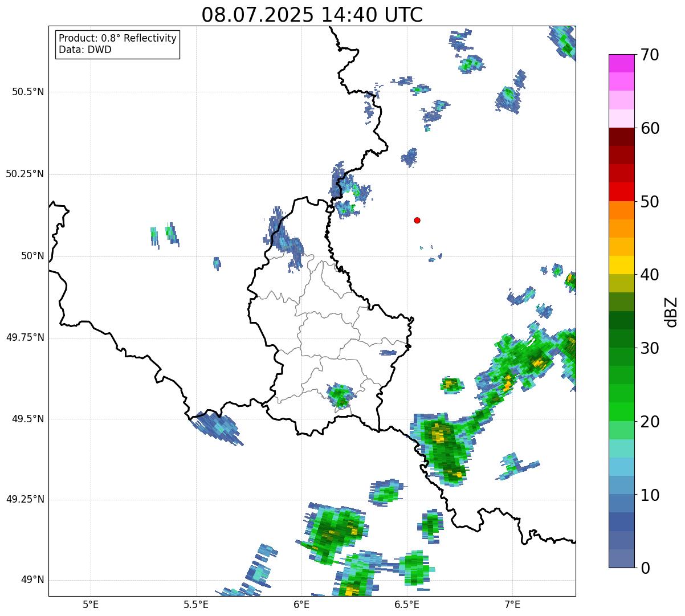685x616 pixels.
Task: Click the 7°E longitude label
Action: [512, 604]
